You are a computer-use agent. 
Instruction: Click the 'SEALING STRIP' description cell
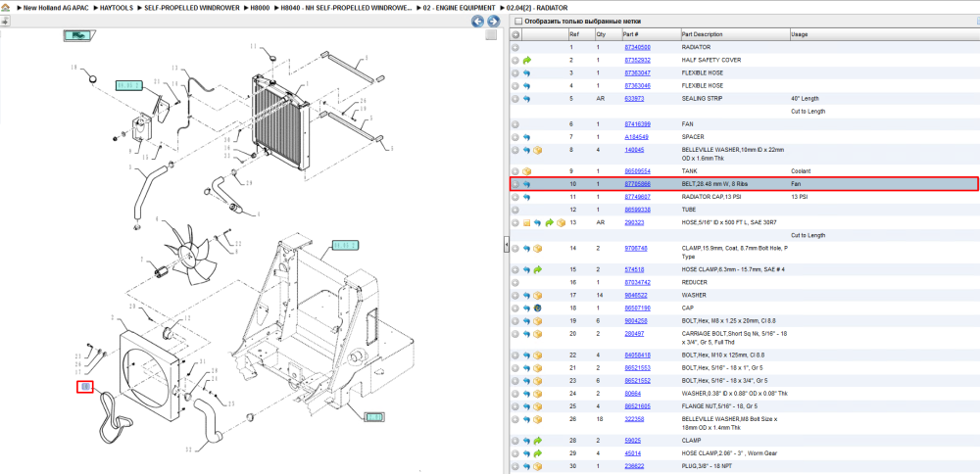click(x=703, y=99)
